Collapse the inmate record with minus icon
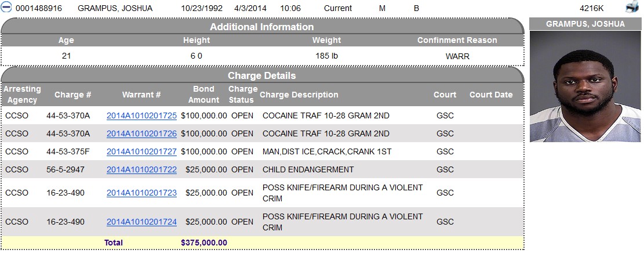Image resolution: width=644 pixels, height=253 pixels. pos(6,8)
